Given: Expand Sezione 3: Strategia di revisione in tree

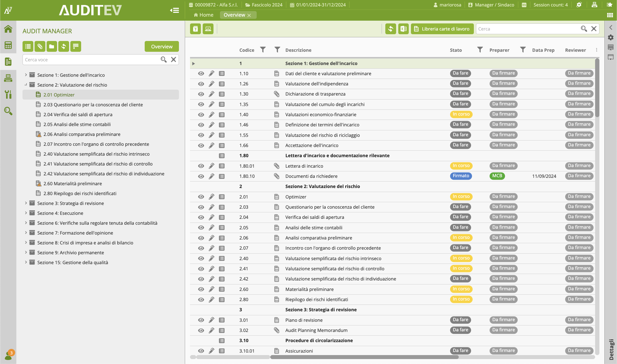Looking at the screenshot, I should [x=26, y=203].
